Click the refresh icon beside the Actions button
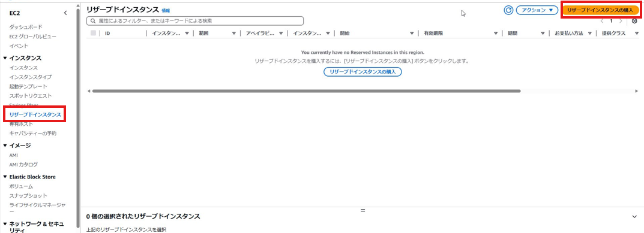Viewport: 644px width, 233px height. (508, 10)
